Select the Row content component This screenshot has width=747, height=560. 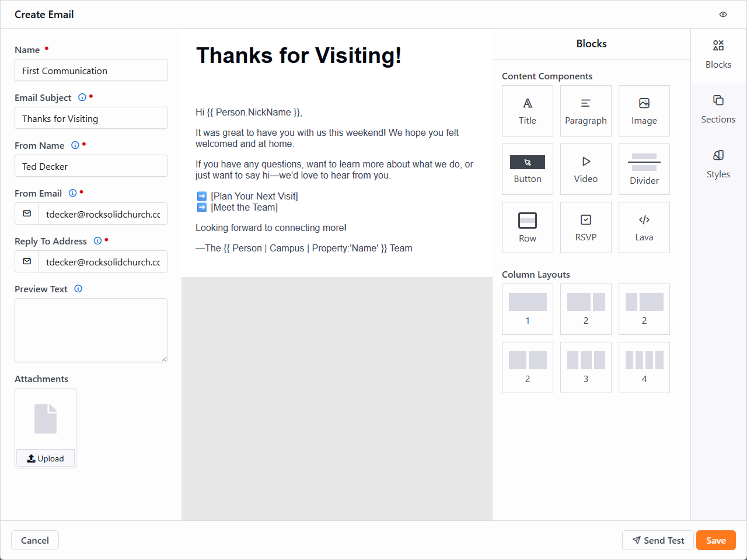(527, 228)
